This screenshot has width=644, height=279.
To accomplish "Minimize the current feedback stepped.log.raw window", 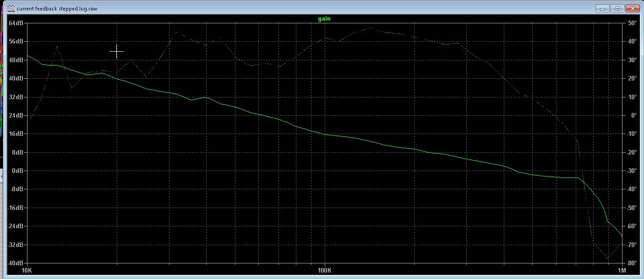I will [602, 8].
